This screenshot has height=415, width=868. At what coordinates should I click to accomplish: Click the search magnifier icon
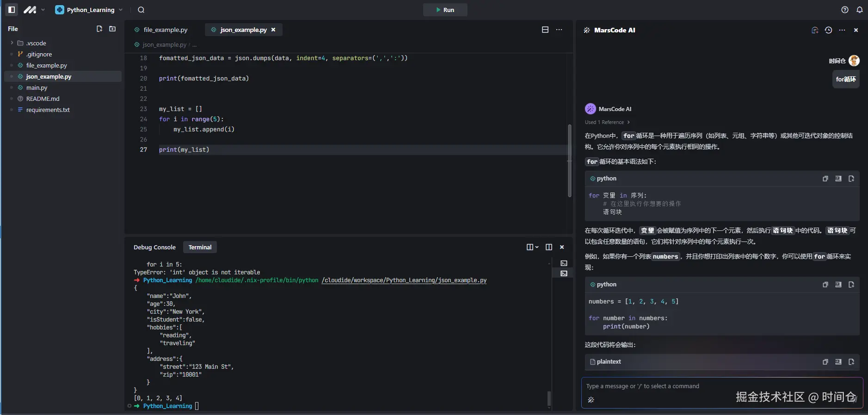141,10
